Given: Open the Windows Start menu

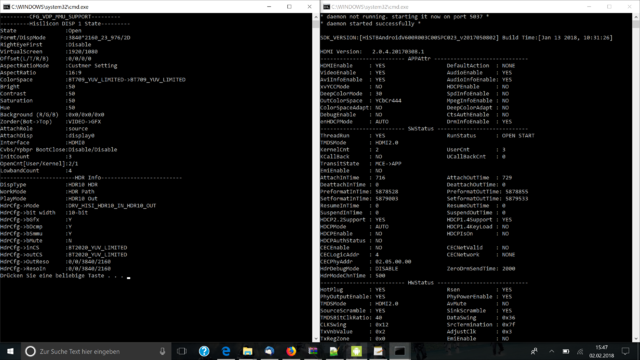Looking at the screenshot, I should point(10,351).
